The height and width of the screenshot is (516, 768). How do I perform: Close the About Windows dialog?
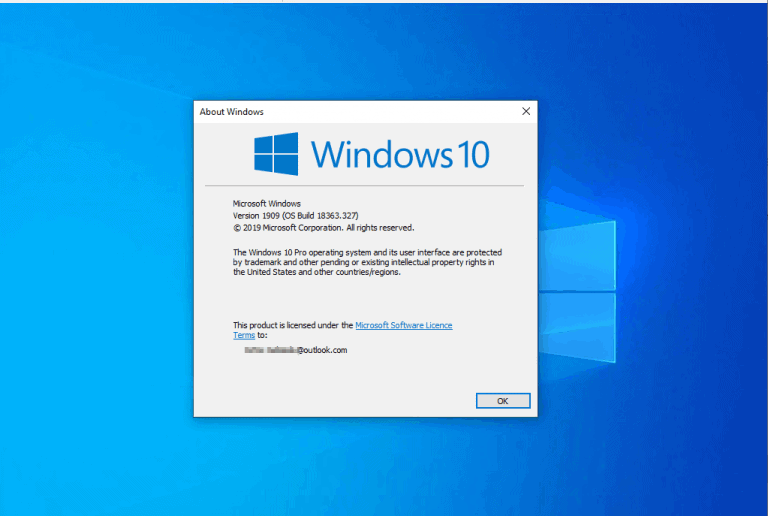pos(526,111)
